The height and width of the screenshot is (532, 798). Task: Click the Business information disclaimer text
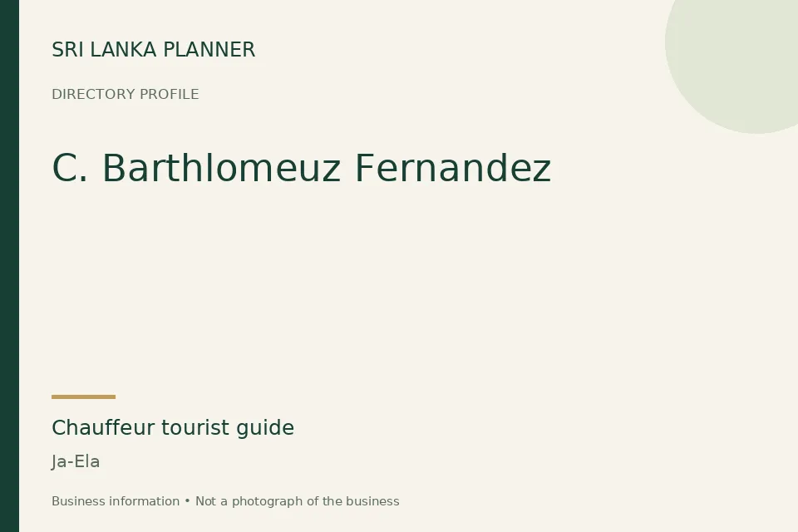[116, 501]
